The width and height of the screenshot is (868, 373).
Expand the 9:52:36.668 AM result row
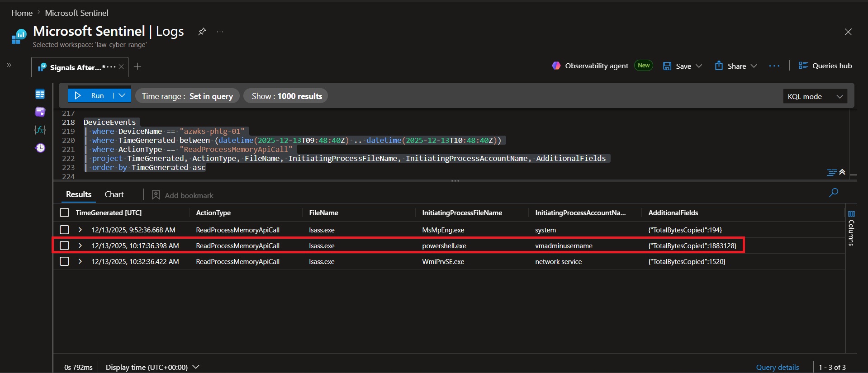[x=80, y=230]
